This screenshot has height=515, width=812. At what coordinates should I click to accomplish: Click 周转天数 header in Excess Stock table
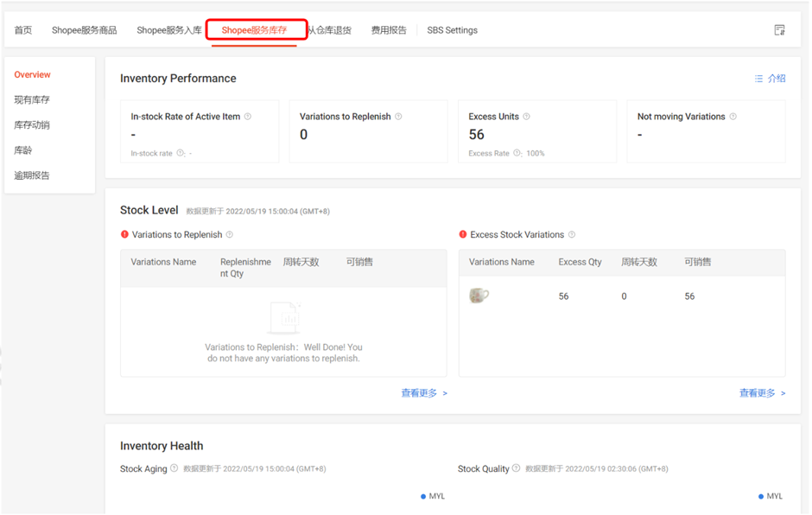[639, 262]
